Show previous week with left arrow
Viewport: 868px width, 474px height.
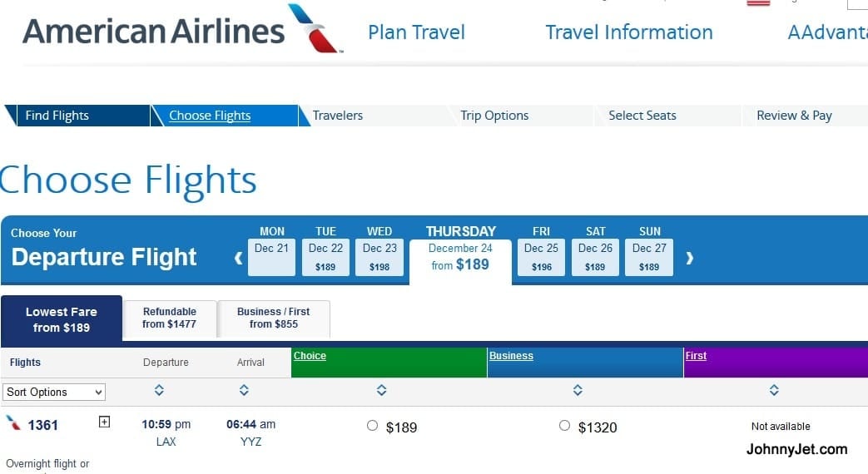tap(239, 258)
